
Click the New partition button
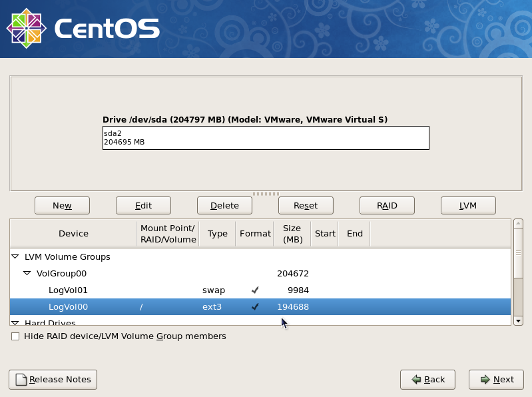62,206
